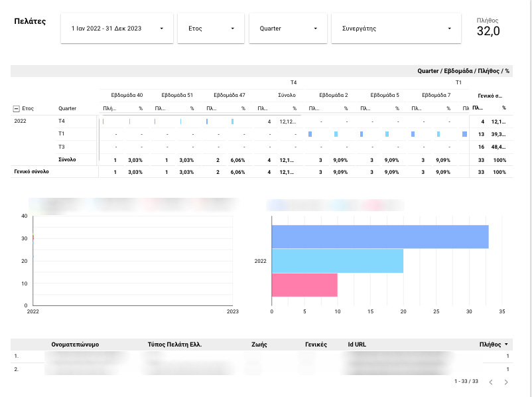Click the Quarter row dimension header in the pivot table
The height and width of the screenshot is (397, 532).
click(x=67, y=108)
